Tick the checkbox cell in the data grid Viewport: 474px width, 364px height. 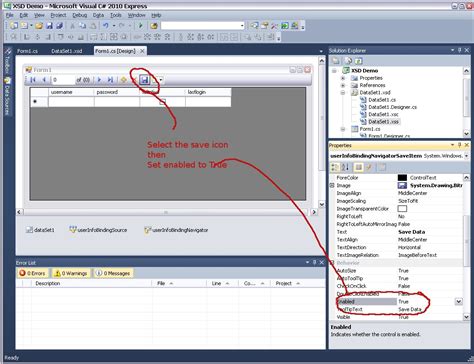(x=162, y=102)
